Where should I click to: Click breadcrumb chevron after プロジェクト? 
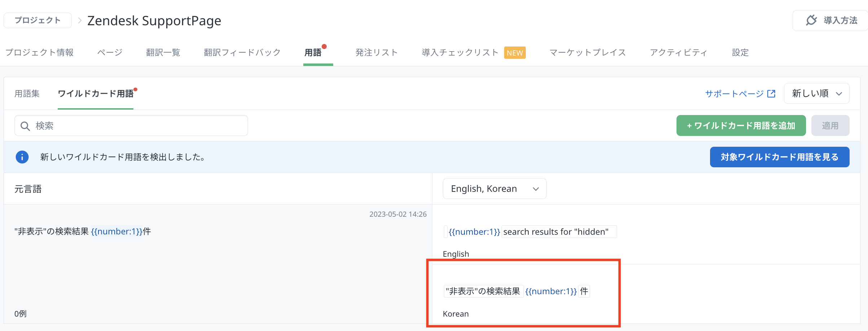click(80, 21)
